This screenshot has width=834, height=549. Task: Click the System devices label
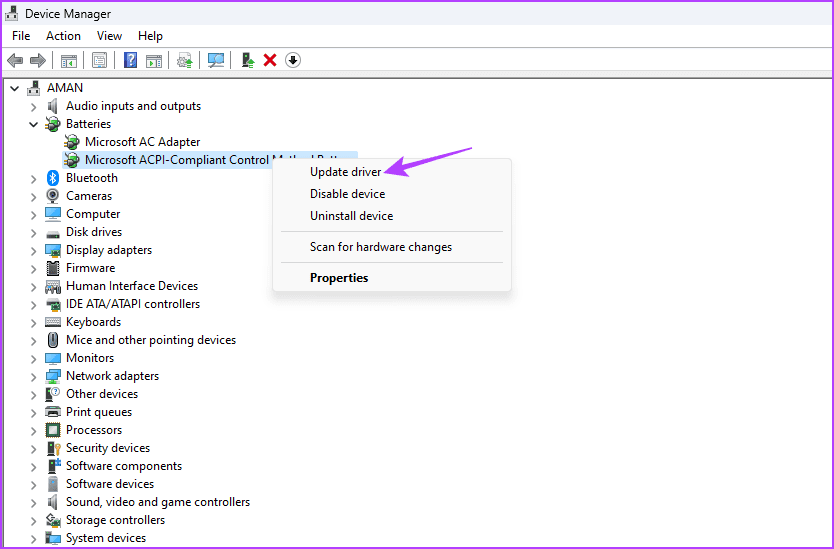click(x=105, y=538)
